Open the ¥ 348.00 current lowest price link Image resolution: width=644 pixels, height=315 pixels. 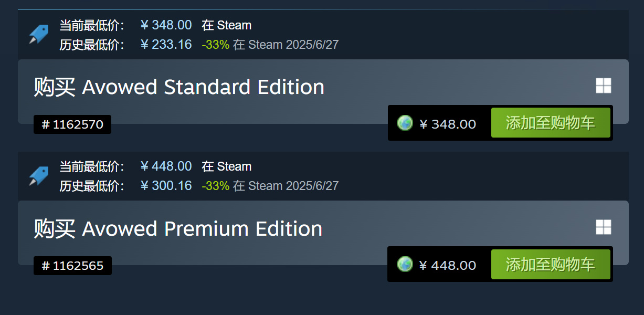(x=166, y=25)
